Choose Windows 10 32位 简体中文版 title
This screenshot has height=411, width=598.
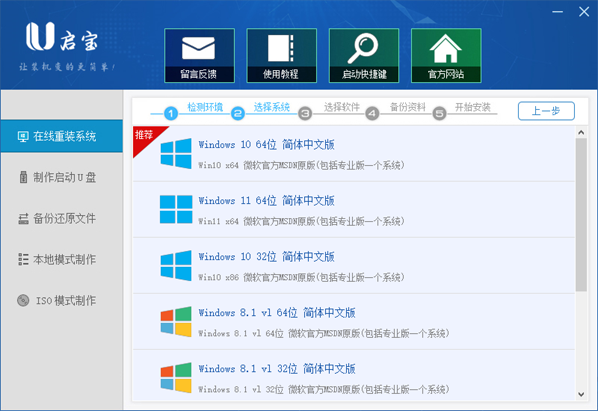[x=266, y=257]
